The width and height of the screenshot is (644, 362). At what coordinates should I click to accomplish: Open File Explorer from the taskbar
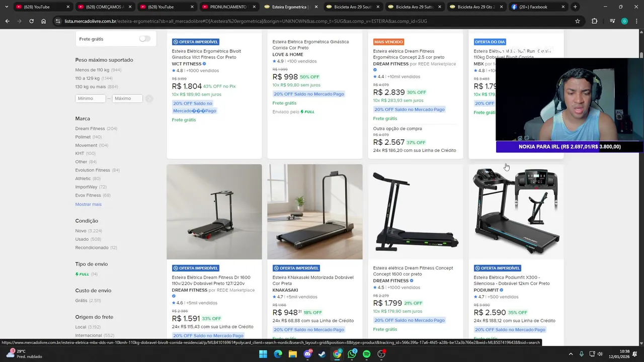(293, 354)
